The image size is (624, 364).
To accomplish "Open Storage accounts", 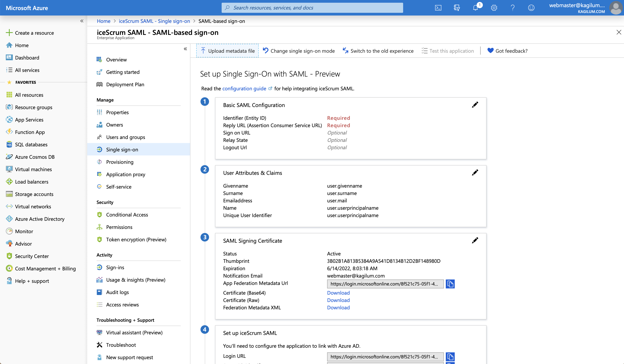I will pos(29,194).
